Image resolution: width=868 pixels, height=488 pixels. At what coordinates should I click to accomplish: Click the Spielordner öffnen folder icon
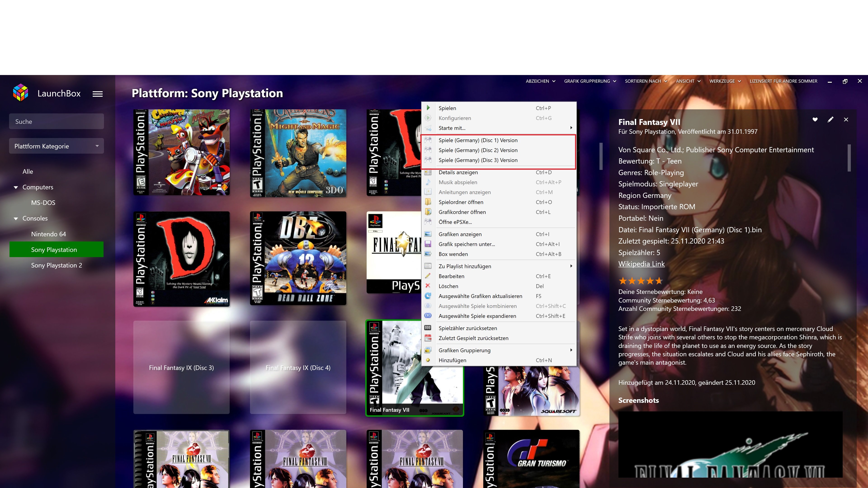point(428,202)
